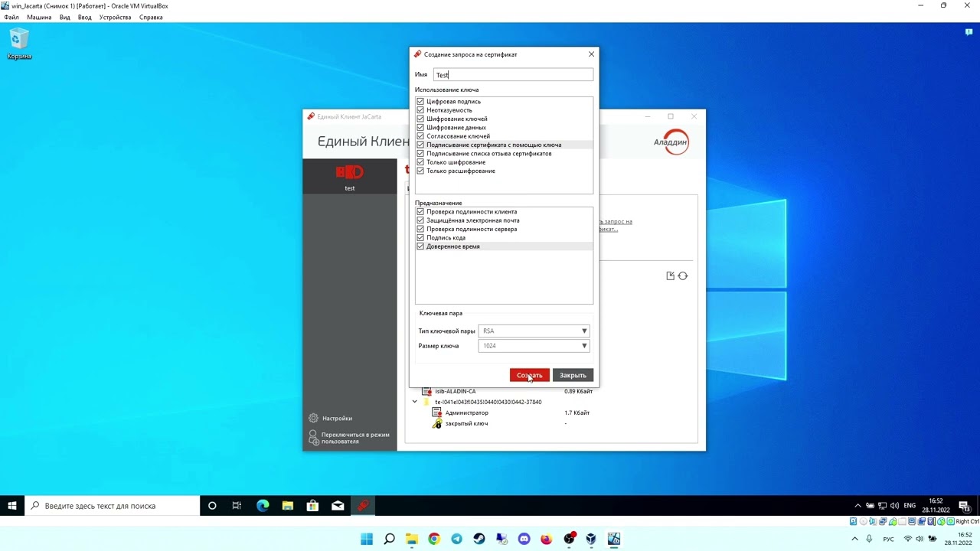980x551 pixels.
Task: Click the certificate request link behind dialog
Action: point(616,226)
